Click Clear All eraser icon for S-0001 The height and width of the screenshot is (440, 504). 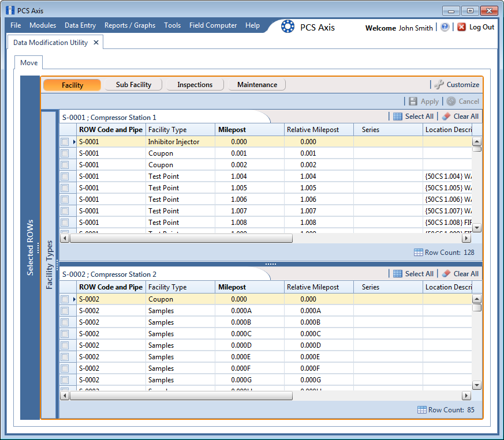tap(446, 116)
